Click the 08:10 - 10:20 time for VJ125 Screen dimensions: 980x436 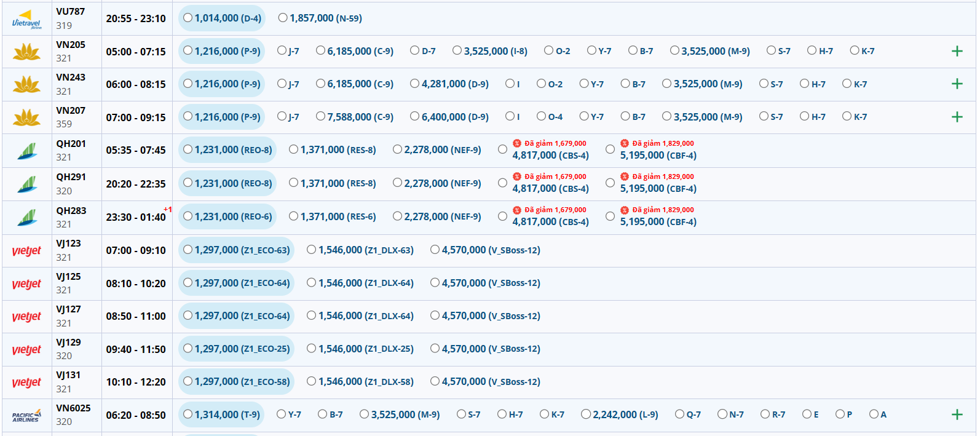pos(136,283)
